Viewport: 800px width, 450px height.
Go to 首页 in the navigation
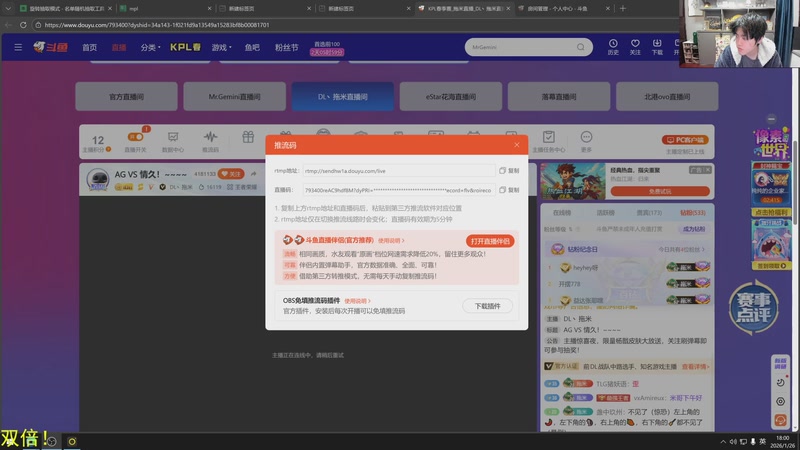pyautogui.click(x=89, y=47)
